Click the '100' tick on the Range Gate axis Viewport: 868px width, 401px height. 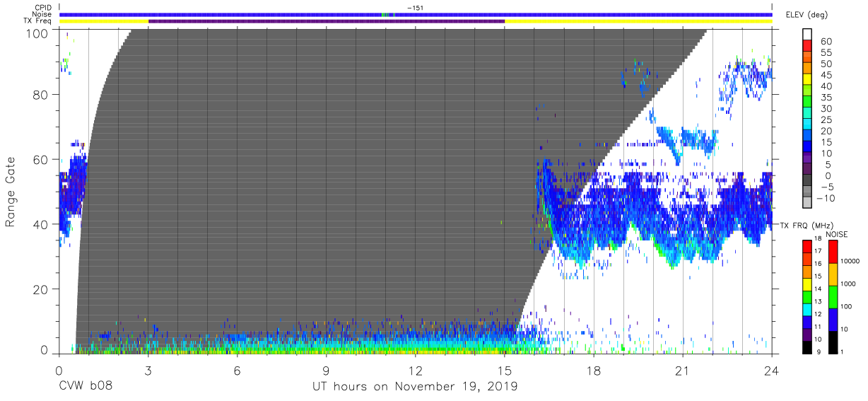point(36,33)
